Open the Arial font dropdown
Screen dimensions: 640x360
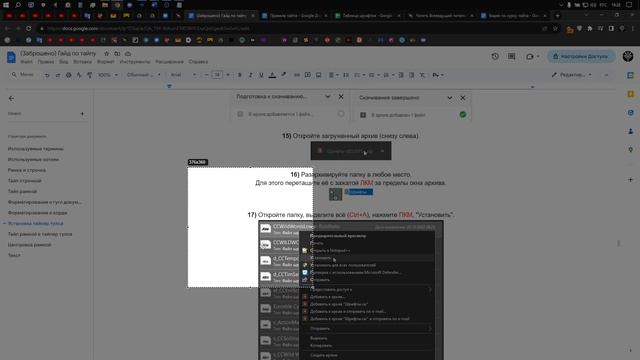tap(183, 75)
